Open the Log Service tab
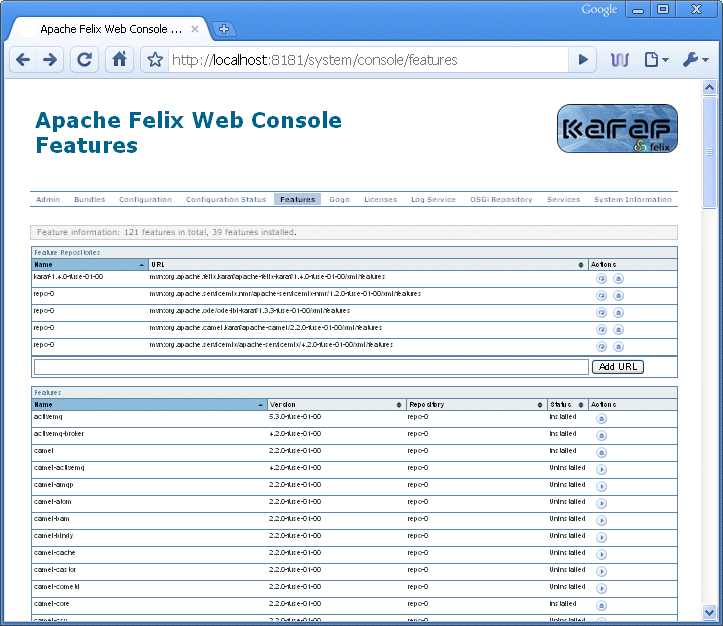The width and height of the screenshot is (723, 626). [x=433, y=200]
